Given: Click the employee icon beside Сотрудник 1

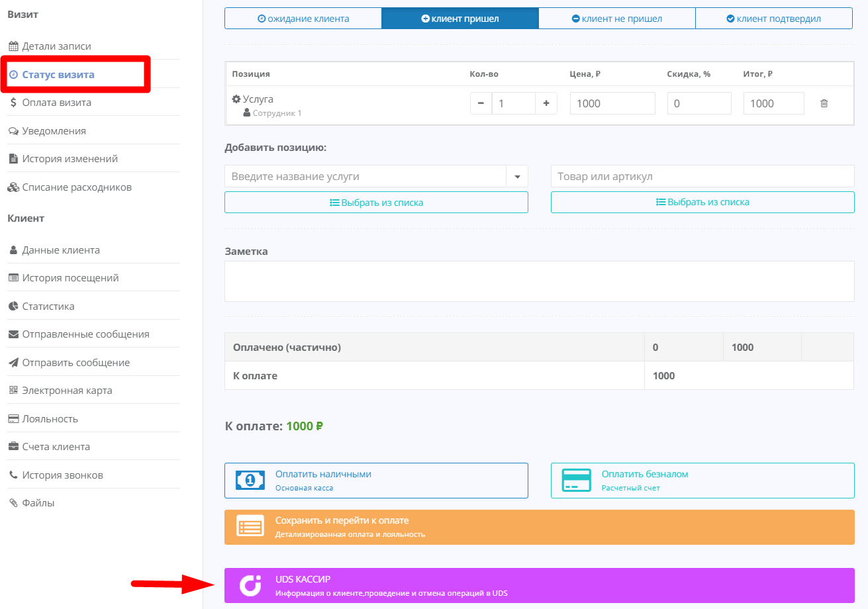Looking at the screenshot, I should tap(247, 113).
